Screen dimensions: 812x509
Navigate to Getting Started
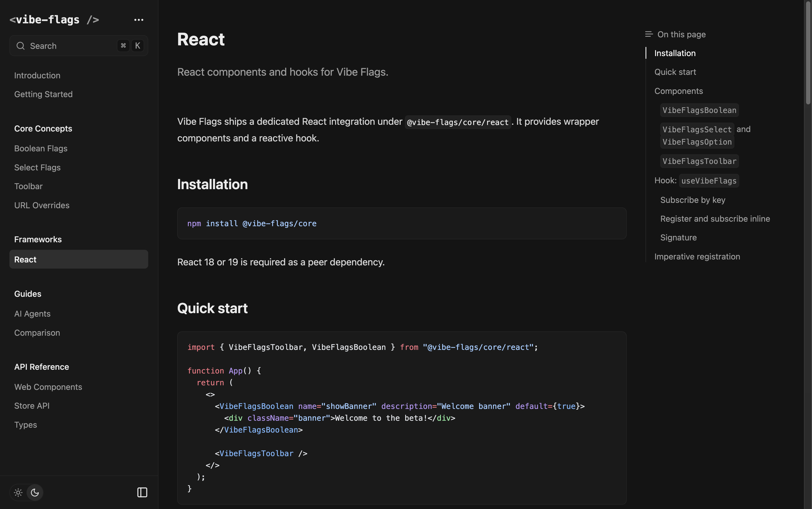[43, 94]
